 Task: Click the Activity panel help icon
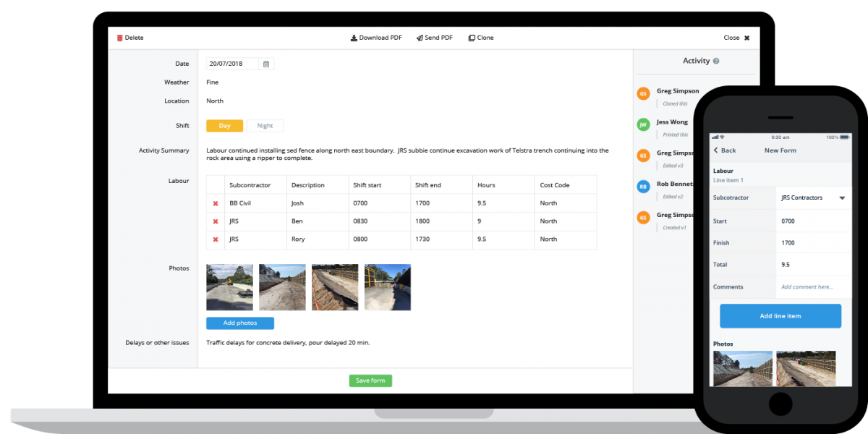pos(717,61)
